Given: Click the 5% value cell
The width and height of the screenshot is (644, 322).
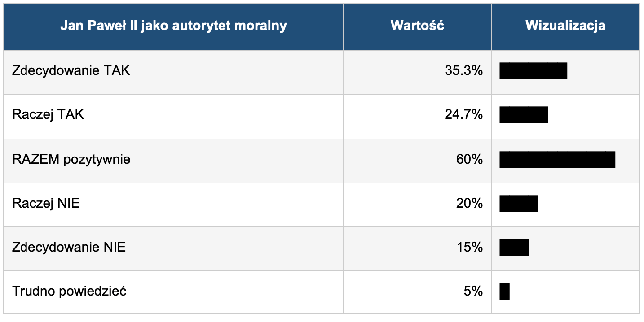Looking at the screenshot, I should click(473, 292).
